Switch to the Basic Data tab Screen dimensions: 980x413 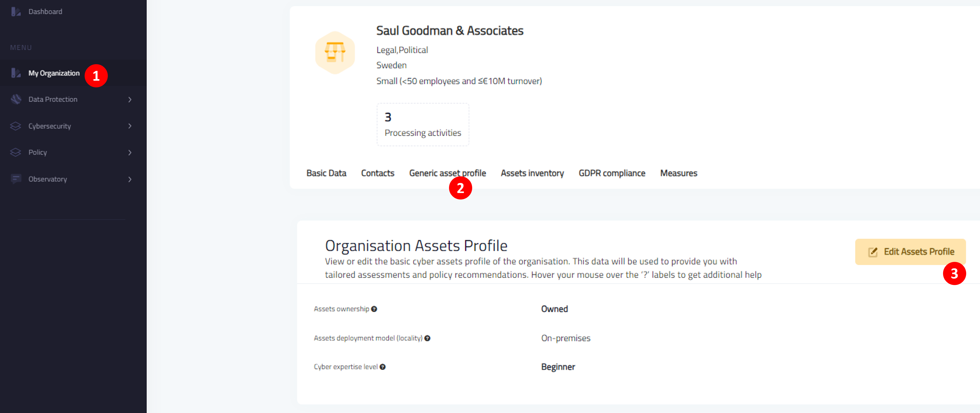click(x=326, y=173)
